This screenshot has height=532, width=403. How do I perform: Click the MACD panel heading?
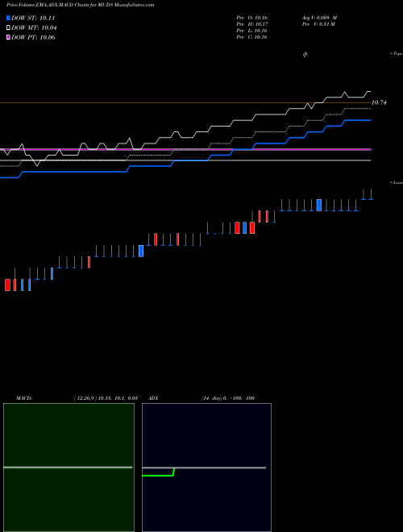tap(24, 398)
